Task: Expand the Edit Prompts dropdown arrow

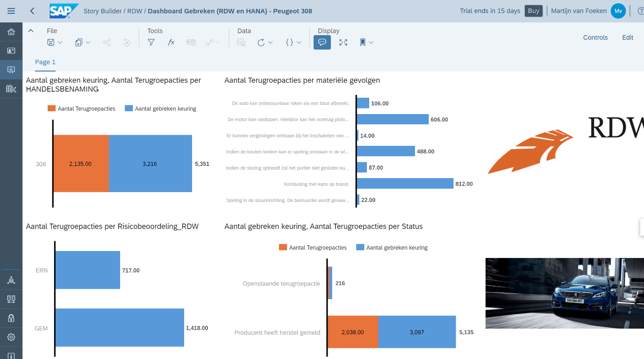Action: point(299,43)
